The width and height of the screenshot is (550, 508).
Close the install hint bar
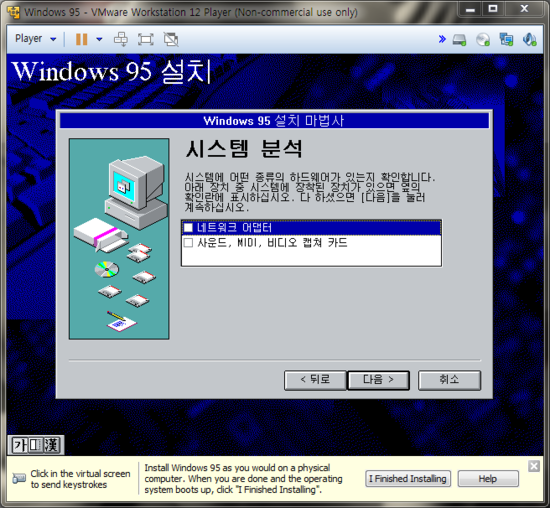click(x=534, y=466)
